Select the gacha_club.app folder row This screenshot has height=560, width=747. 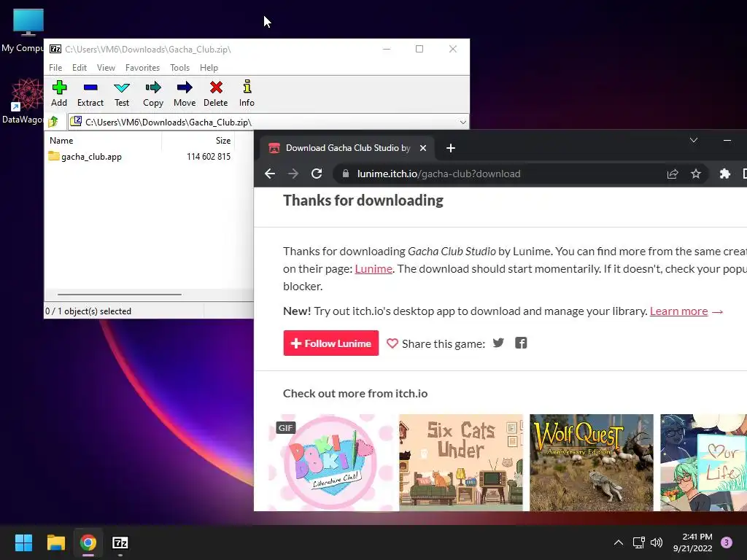click(139, 157)
